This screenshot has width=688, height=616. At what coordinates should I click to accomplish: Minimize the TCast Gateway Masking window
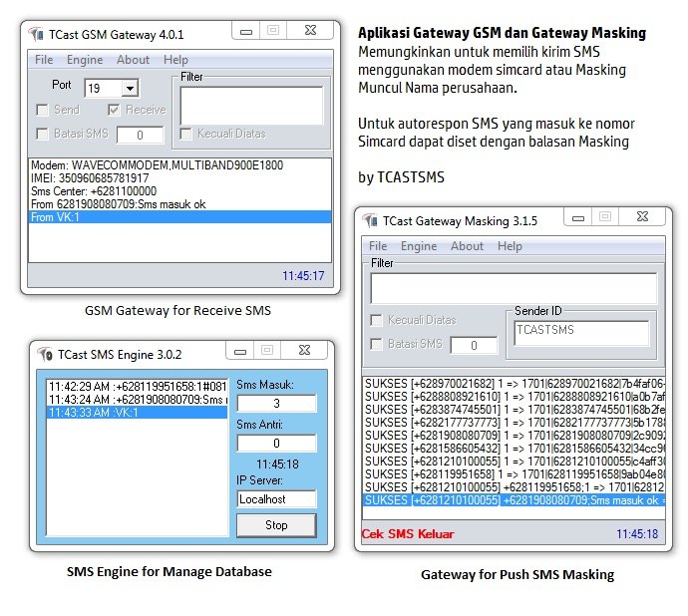tap(578, 217)
